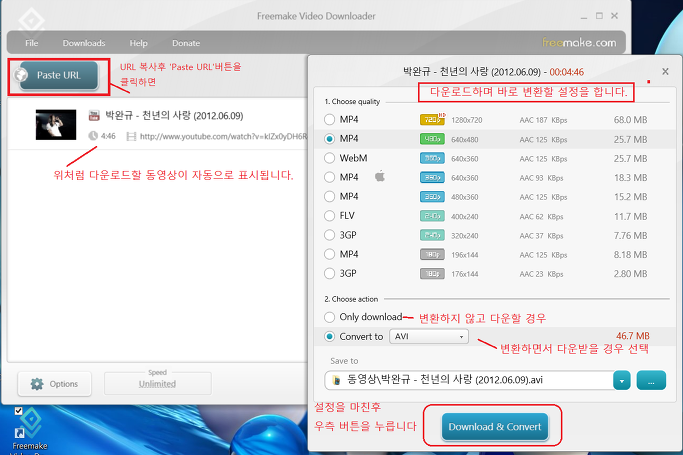683x455 pixels.
Task: Click the 00:04:46 duration in the dialog title
Action: pyautogui.click(x=566, y=72)
